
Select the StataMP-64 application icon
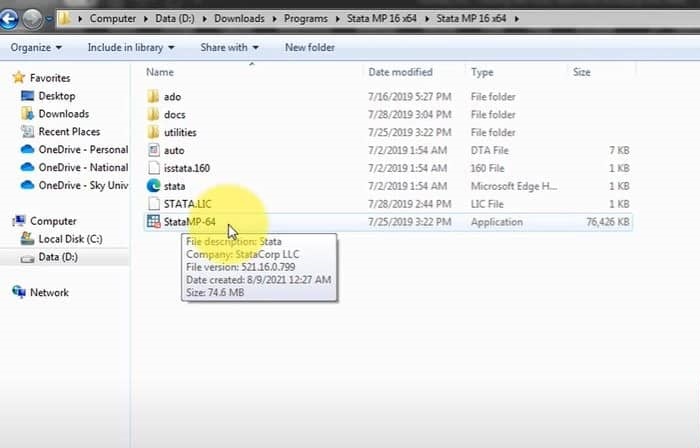[153, 221]
